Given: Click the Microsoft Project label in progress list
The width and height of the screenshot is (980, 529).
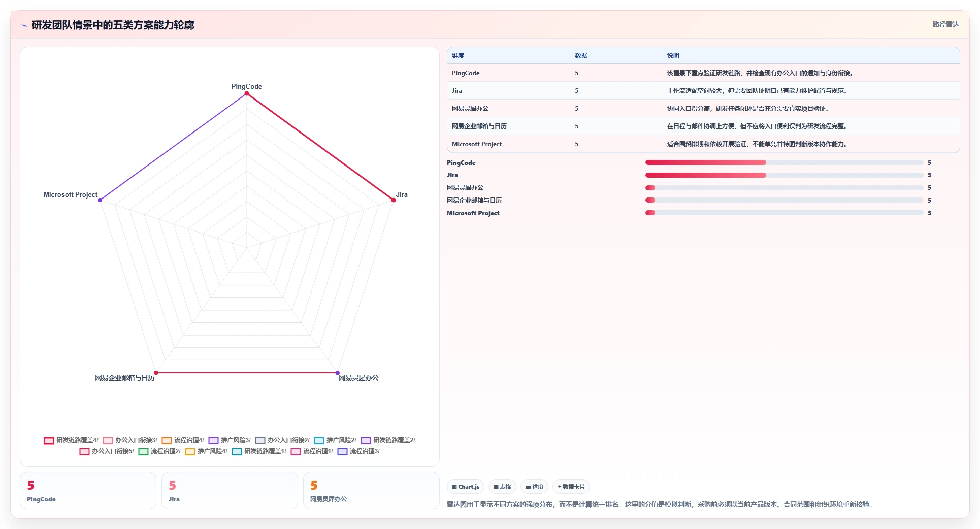Looking at the screenshot, I should point(473,213).
